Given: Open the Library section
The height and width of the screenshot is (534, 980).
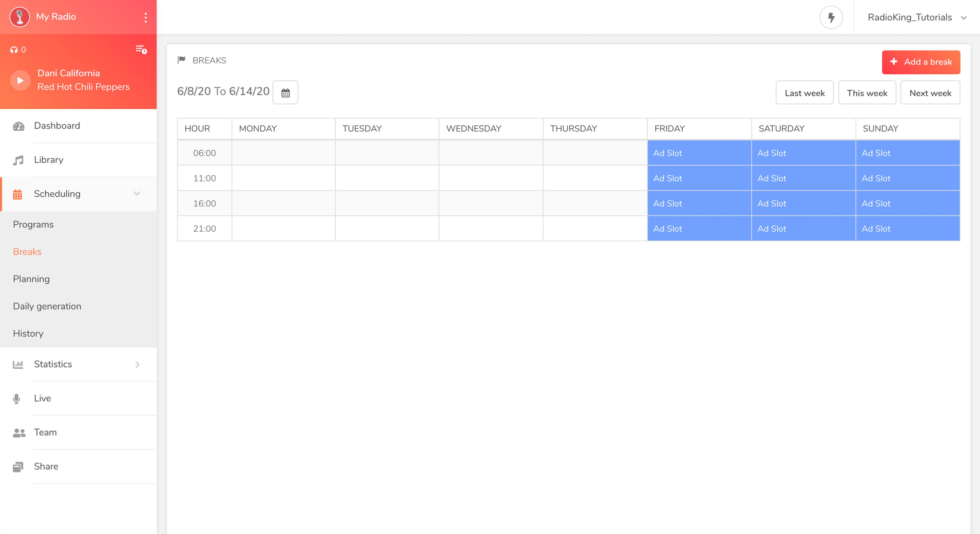Looking at the screenshot, I should 49,160.
